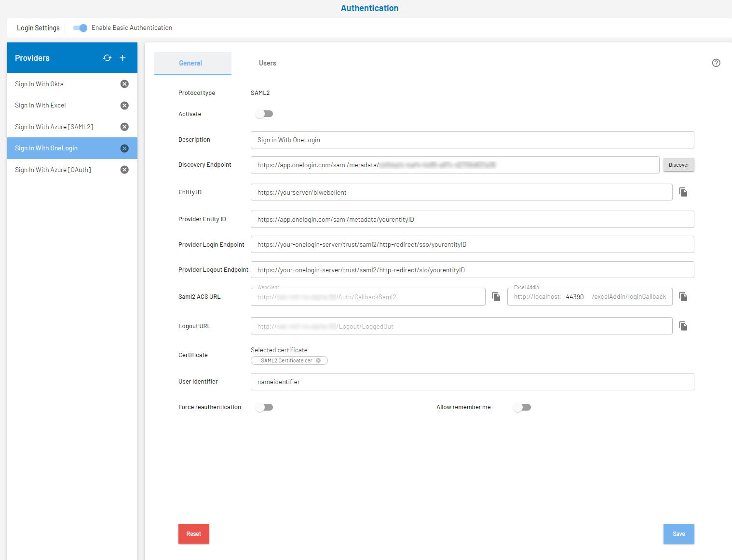Copy the Entity ID value
The image size is (732, 560).
coord(683,192)
